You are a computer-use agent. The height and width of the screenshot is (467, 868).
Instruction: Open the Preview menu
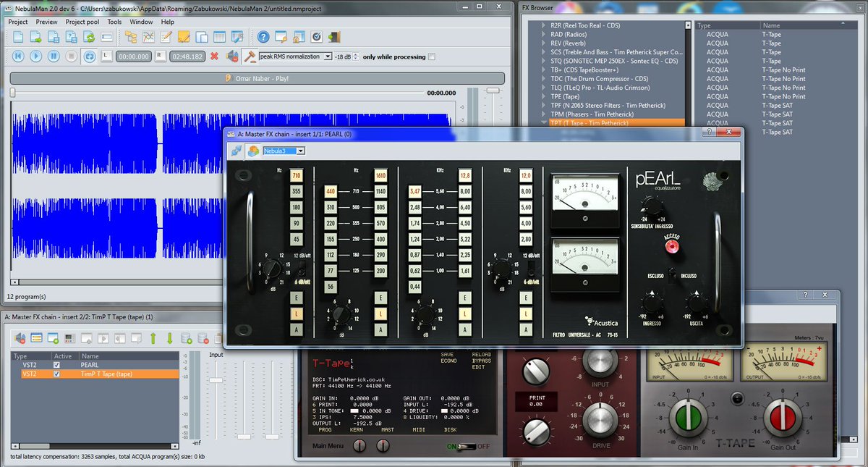46,22
